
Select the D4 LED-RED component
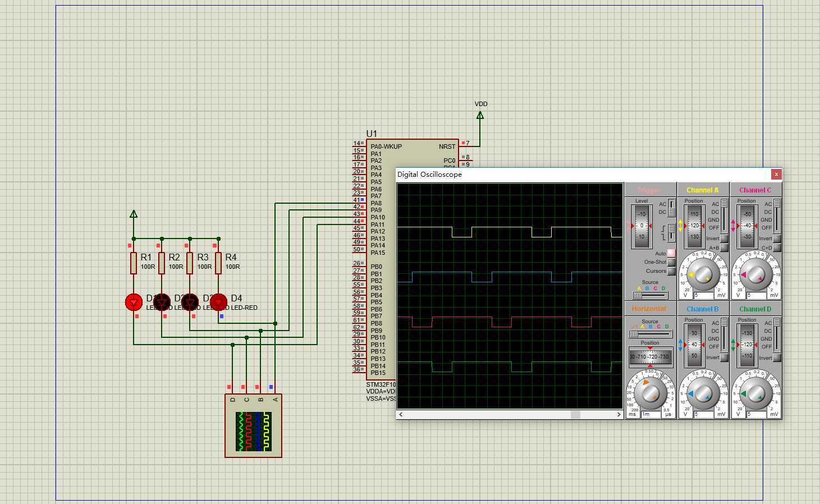(x=218, y=303)
